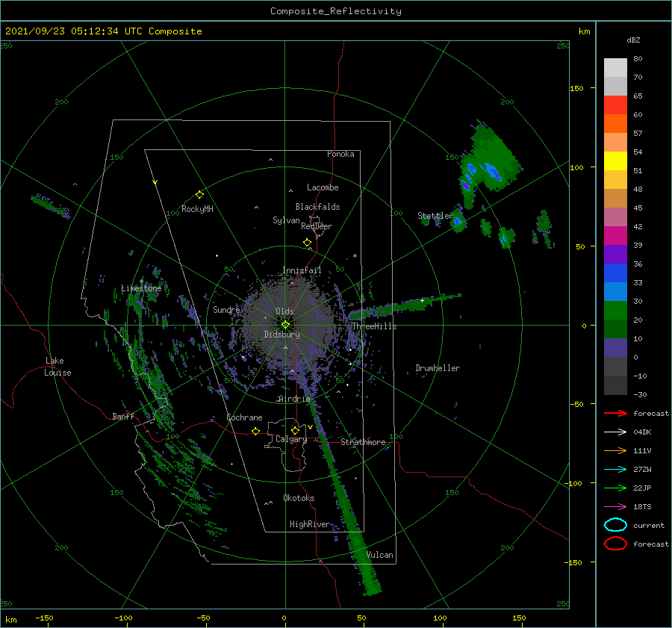
Task: Click the Innisfail city label
Action: [302, 270]
